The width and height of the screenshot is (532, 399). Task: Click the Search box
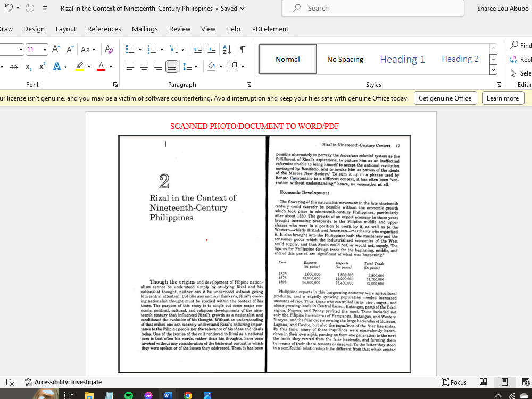point(372,8)
